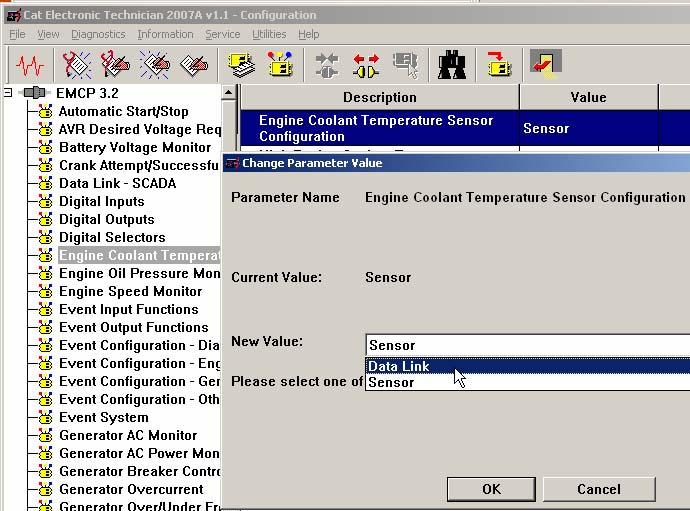Click the Generator AC Monitor group icon
Image resolution: width=690 pixels, height=511 pixels.
pos(45,435)
